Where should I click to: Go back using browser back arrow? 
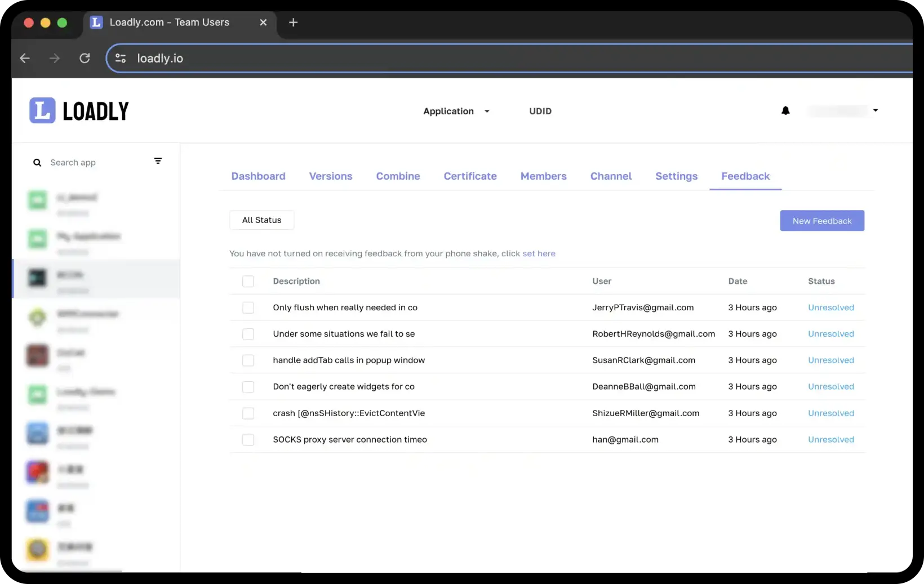click(x=25, y=58)
